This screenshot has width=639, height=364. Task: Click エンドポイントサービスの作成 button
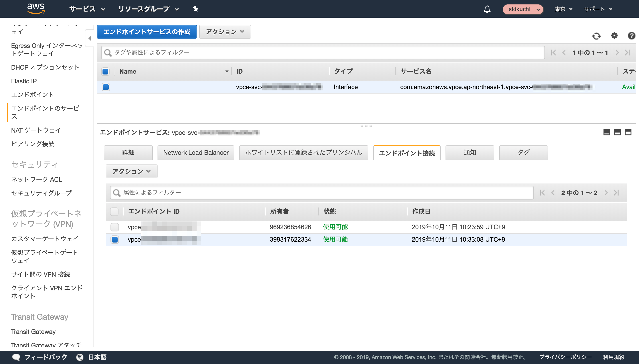coord(147,32)
